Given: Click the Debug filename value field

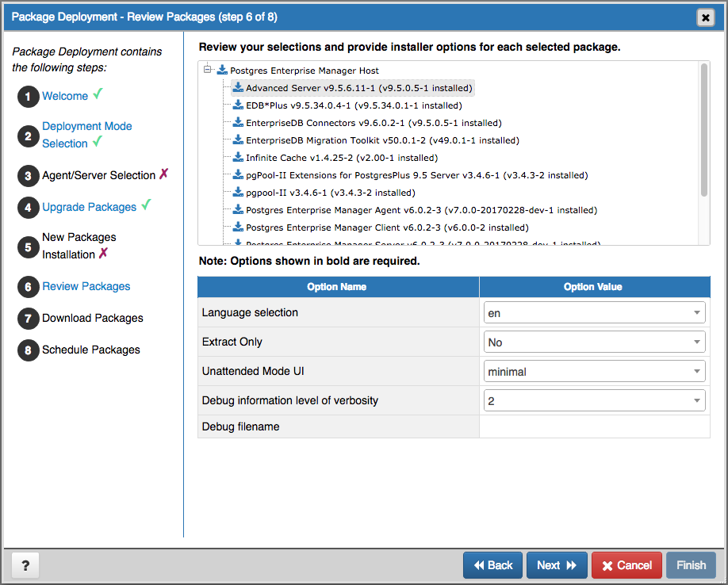Looking at the screenshot, I should [594, 426].
